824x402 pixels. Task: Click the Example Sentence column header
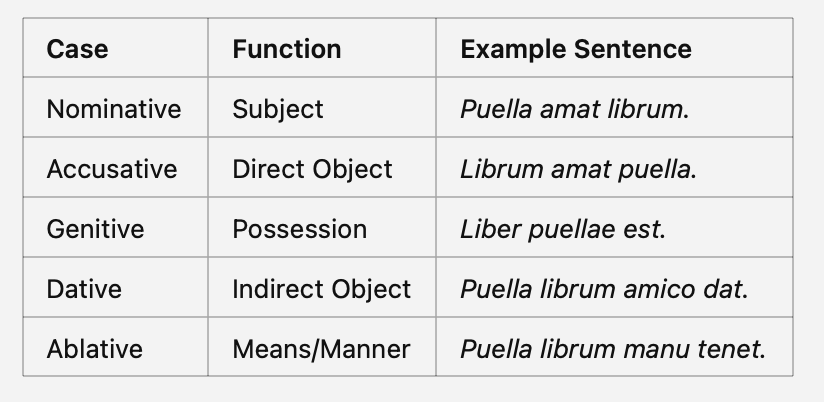(x=576, y=48)
